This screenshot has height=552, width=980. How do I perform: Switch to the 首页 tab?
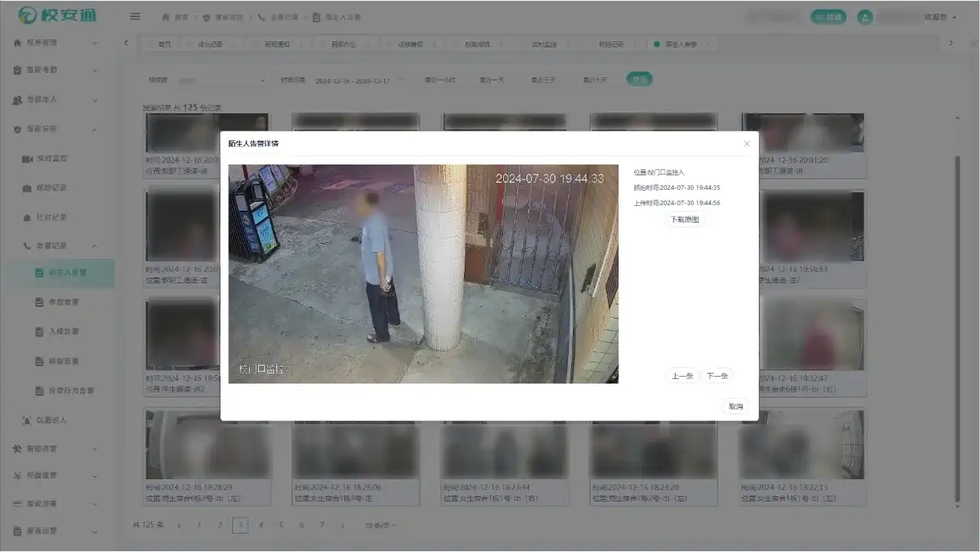click(164, 44)
